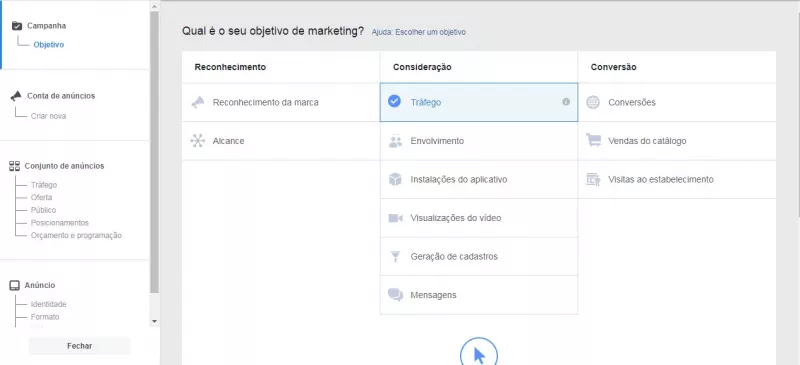Toggle the selected Tráfego objective checkmark
Screen dimensions: 800x365
point(394,102)
